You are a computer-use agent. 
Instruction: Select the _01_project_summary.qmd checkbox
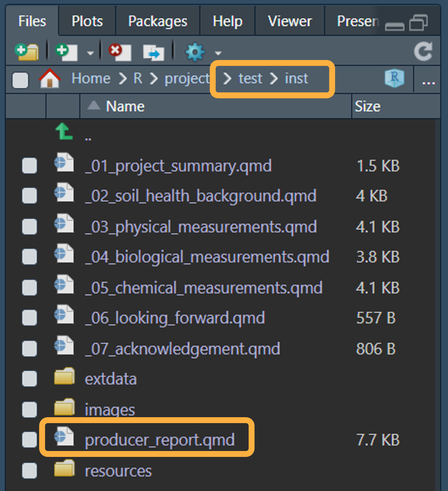tap(30, 165)
